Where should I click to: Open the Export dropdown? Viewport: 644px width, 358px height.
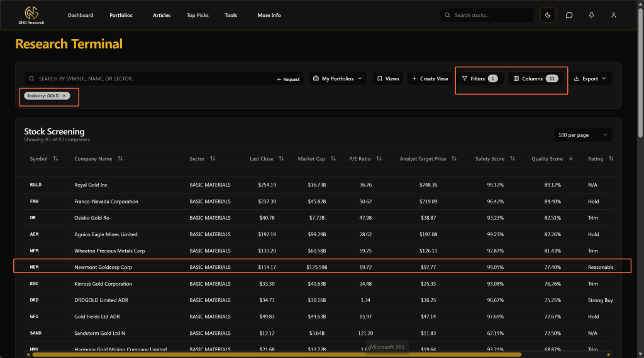pos(590,79)
